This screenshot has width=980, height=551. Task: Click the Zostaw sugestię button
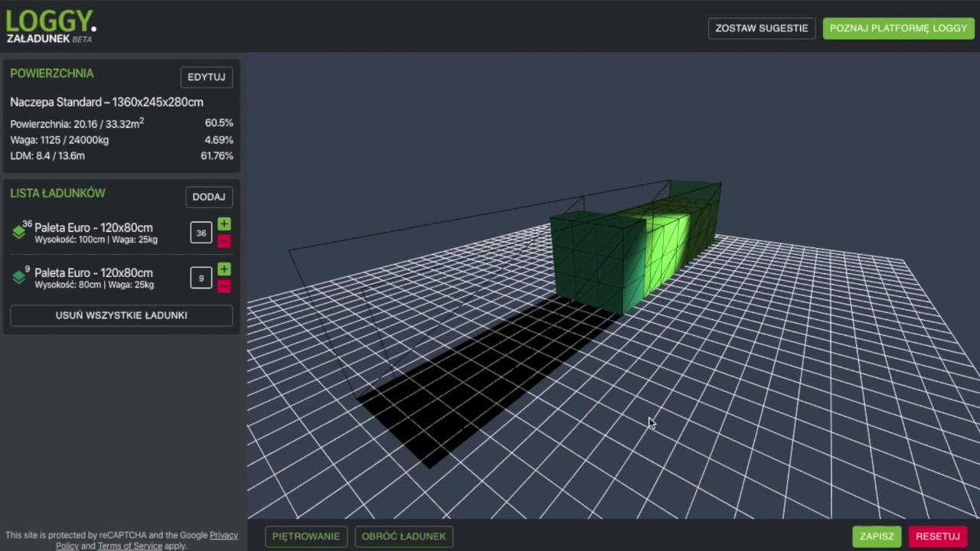click(x=761, y=28)
